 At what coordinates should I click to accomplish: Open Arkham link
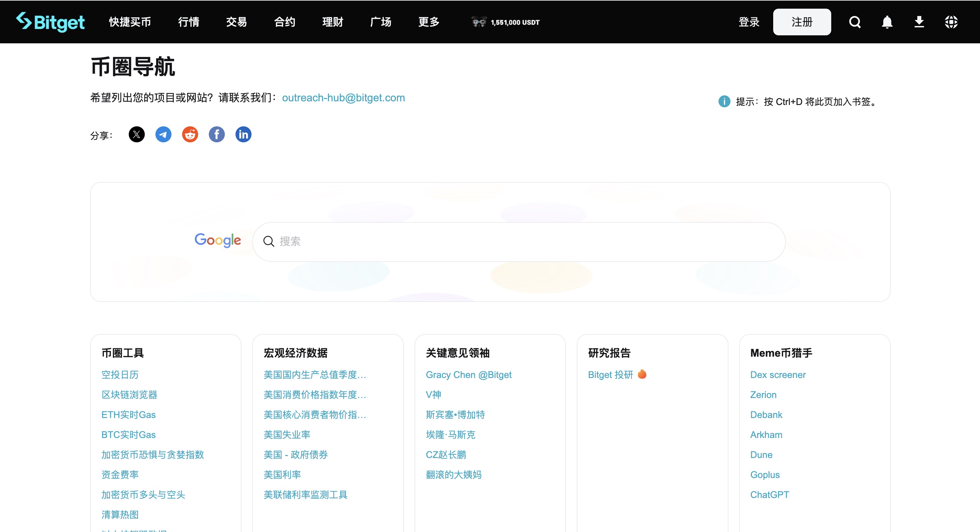tap(766, 435)
